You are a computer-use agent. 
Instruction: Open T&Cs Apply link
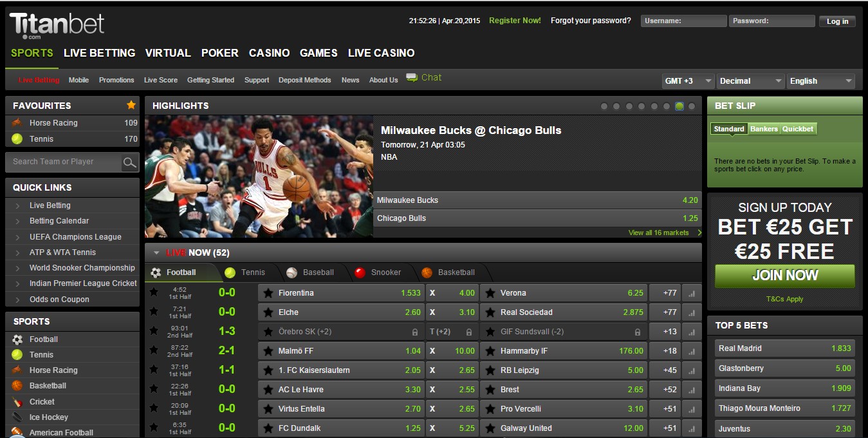(785, 299)
